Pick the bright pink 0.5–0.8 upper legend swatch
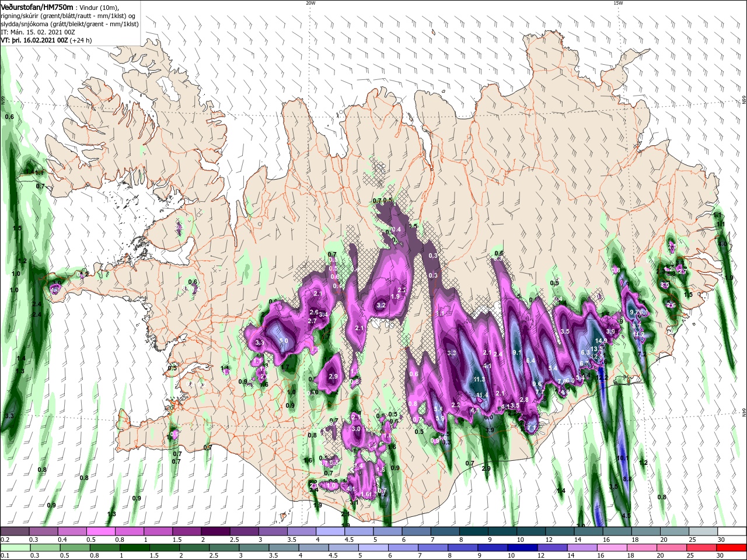This screenshot has height=560, width=747. click(100, 531)
